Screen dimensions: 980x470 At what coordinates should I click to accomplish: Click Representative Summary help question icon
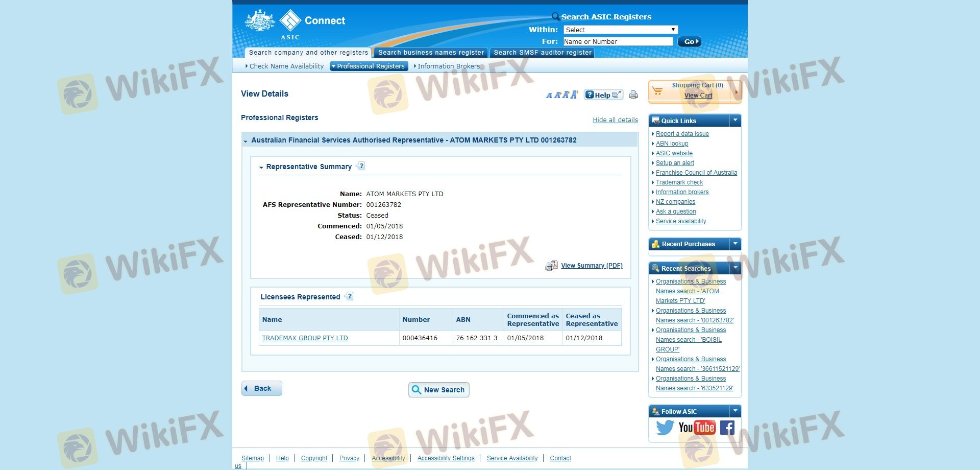tap(361, 166)
